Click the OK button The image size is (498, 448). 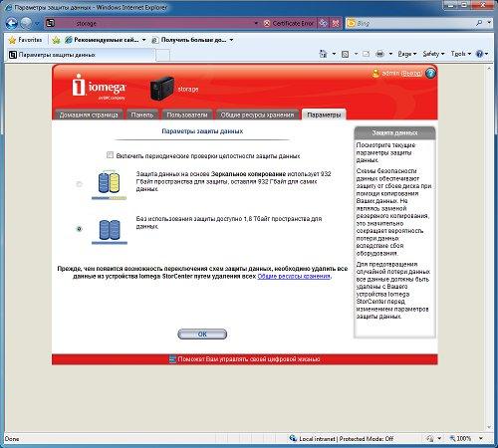coord(202,335)
